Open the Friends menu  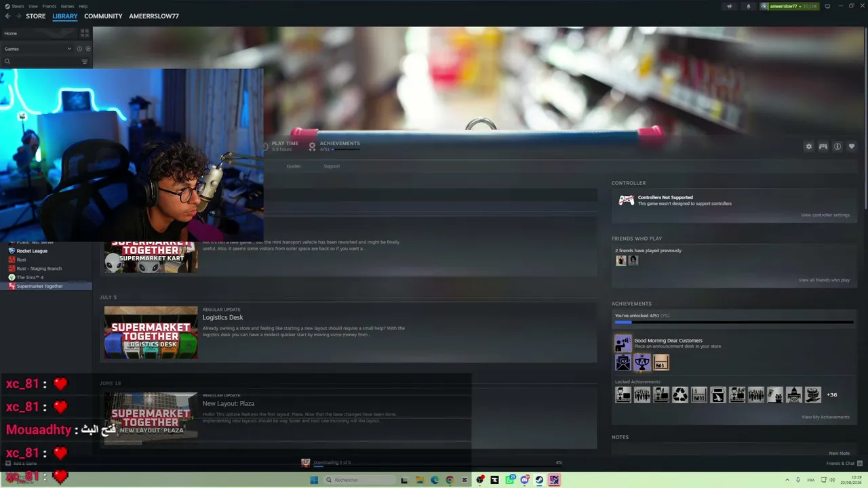pos(50,6)
